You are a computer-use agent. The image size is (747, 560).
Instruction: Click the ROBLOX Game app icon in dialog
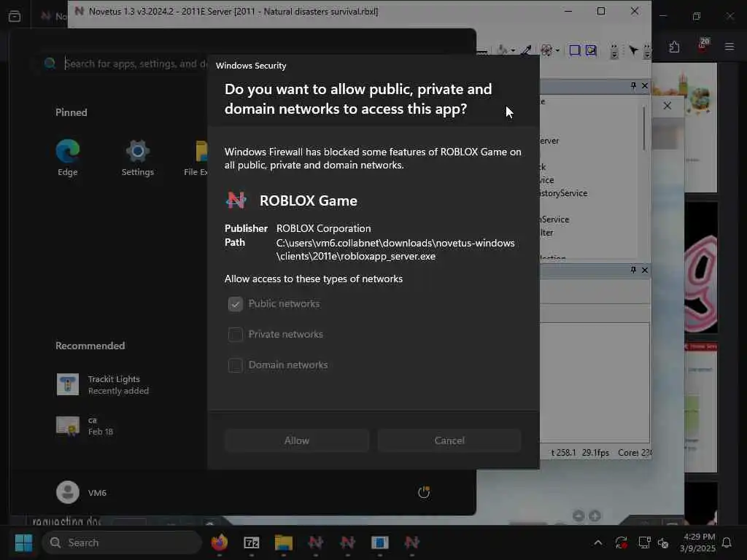(236, 201)
